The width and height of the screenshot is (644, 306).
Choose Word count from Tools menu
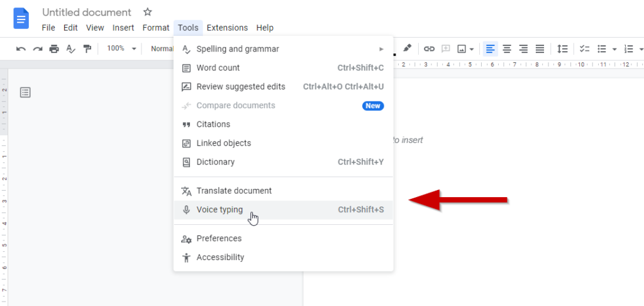tap(284, 68)
